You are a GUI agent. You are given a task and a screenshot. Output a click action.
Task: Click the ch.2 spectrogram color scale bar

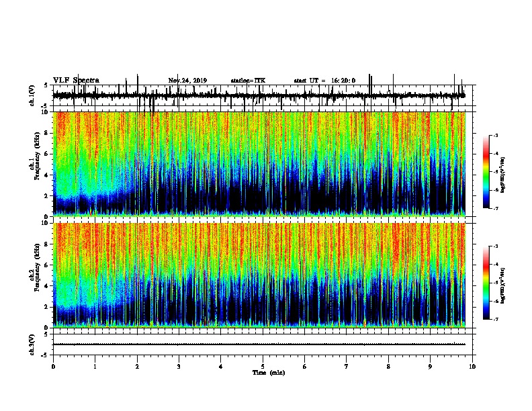tap(486, 283)
